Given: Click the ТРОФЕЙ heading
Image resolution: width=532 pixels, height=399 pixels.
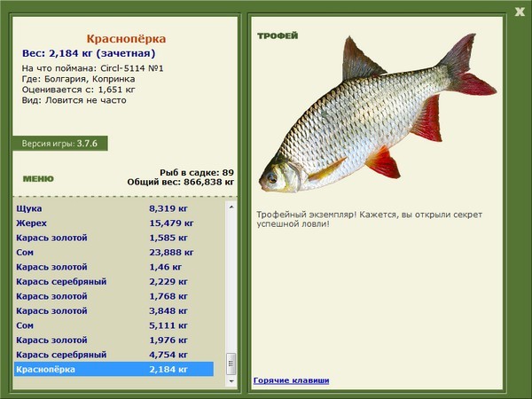Looking at the screenshot, I should coord(278,35).
